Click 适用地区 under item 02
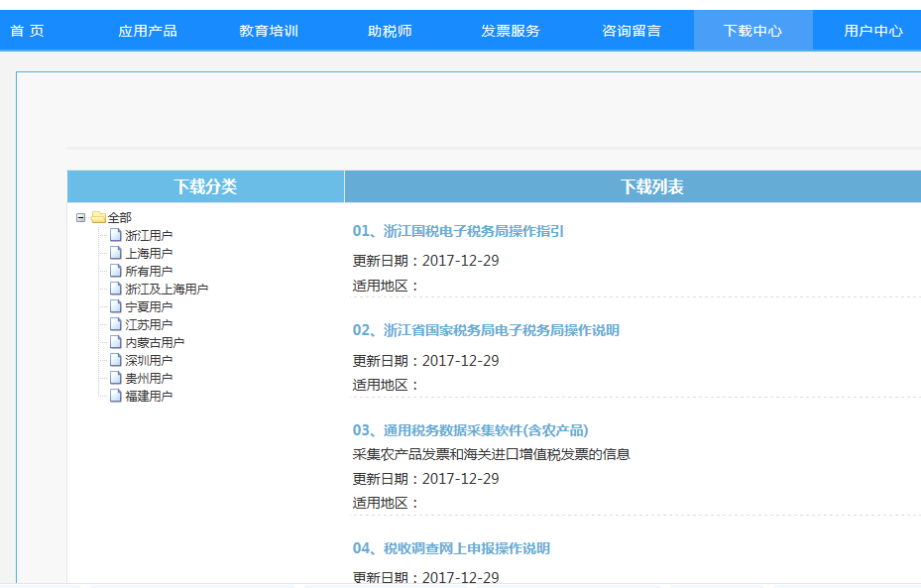This screenshot has height=588, width=921. (x=386, y=386)
